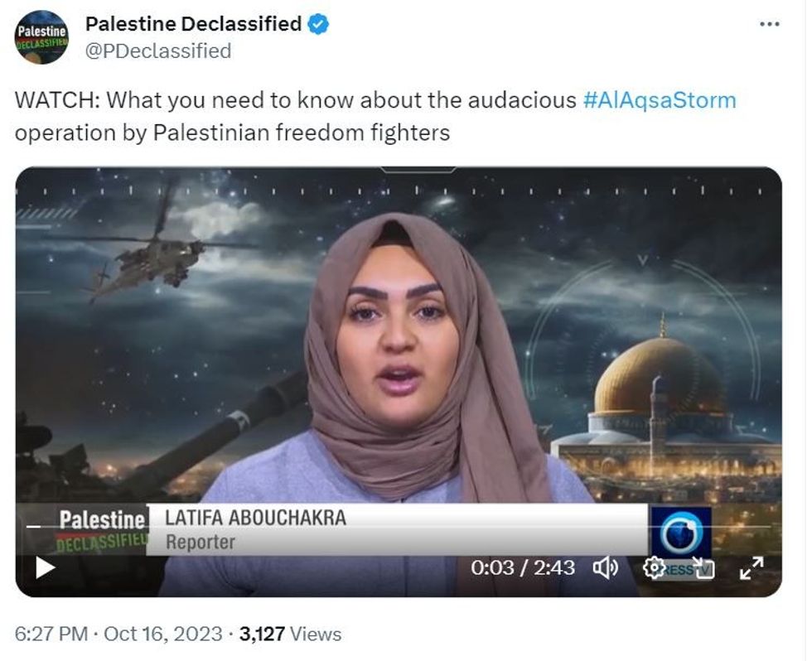
Task: Click the Latifa Abouchakra name banner
Action: [x=397, y=529]
